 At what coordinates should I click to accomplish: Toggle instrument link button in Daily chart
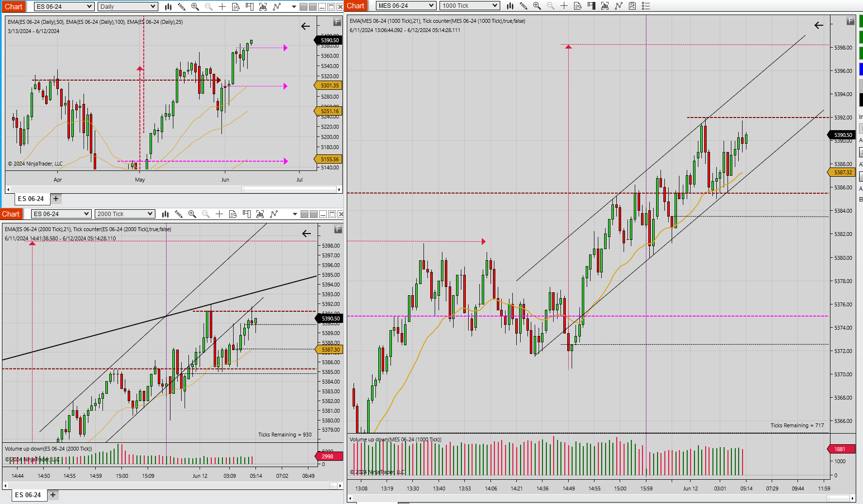pos(304,7)
